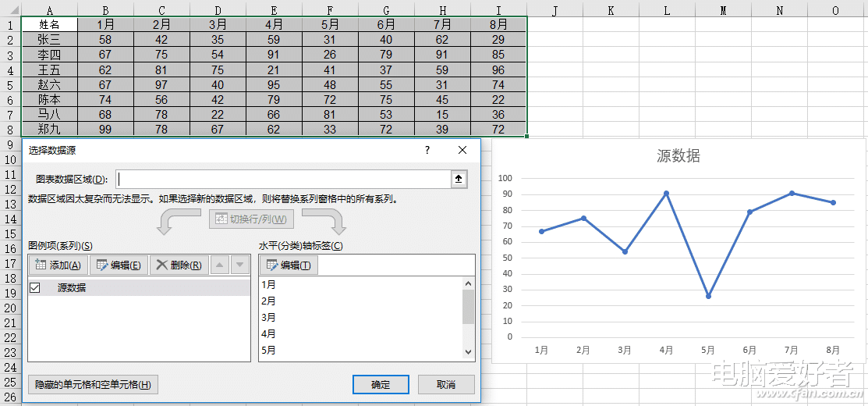
Task: Click the cell with name 张三
Action: click(50, 39)
